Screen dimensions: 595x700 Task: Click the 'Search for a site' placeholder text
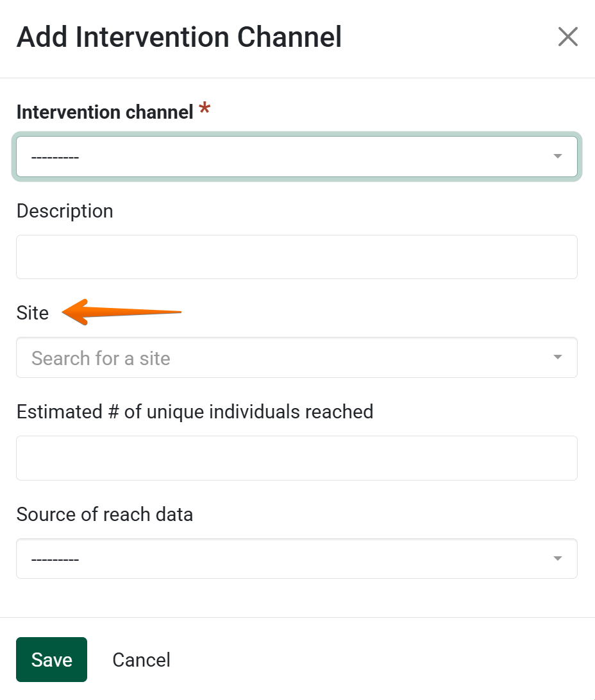pyautogui.click(x=101, y=358)
